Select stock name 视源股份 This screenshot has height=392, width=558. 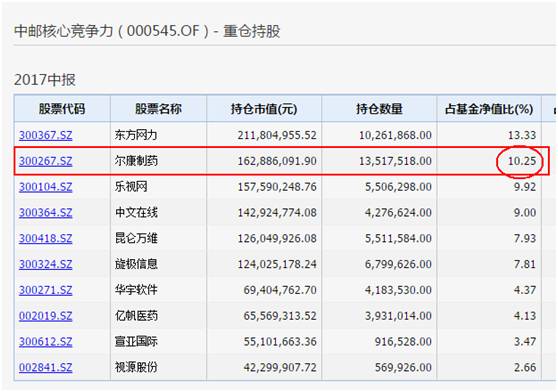[x=136, y=367]
